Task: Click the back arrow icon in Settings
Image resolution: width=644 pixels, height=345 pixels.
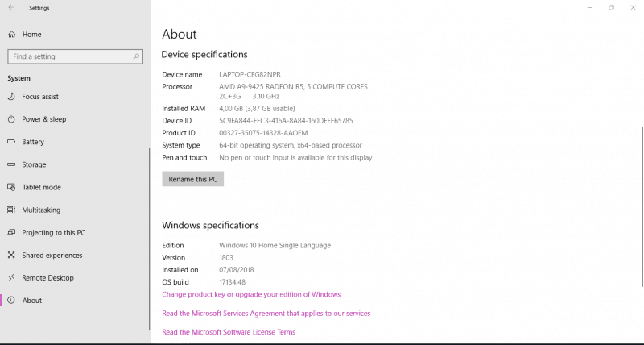Action: pos(11,7)
